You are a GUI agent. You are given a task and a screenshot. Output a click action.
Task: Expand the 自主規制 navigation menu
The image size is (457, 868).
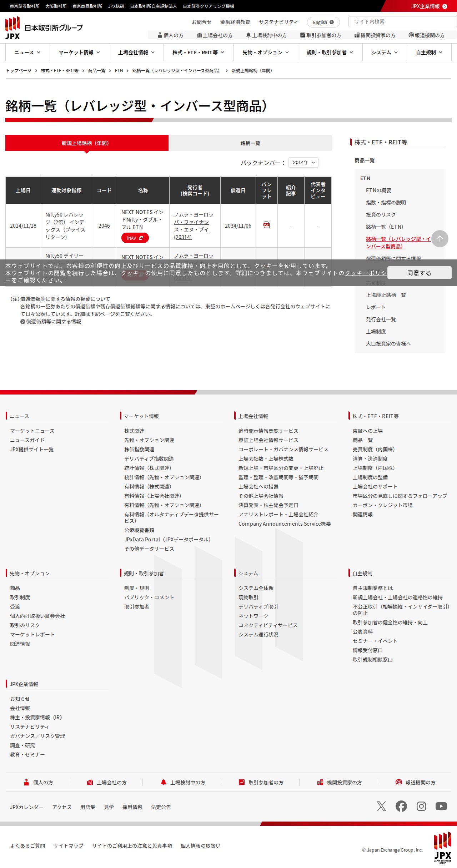coord(429,52)
